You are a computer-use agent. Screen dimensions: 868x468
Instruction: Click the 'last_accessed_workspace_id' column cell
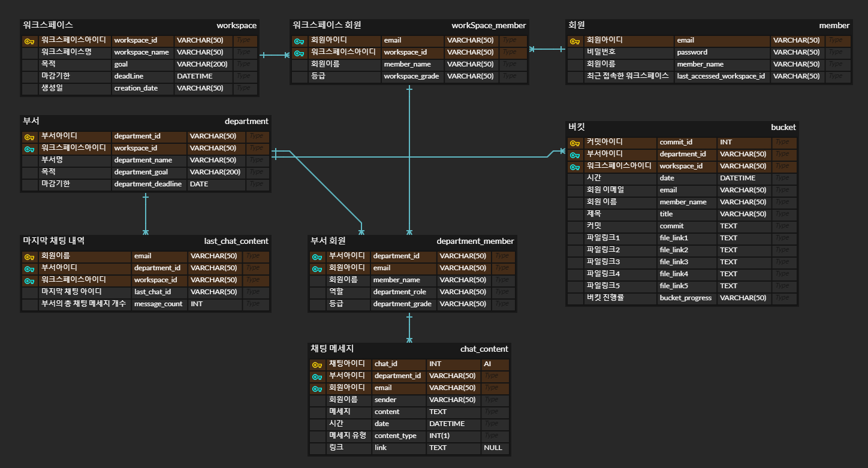(x=722, y=77)
